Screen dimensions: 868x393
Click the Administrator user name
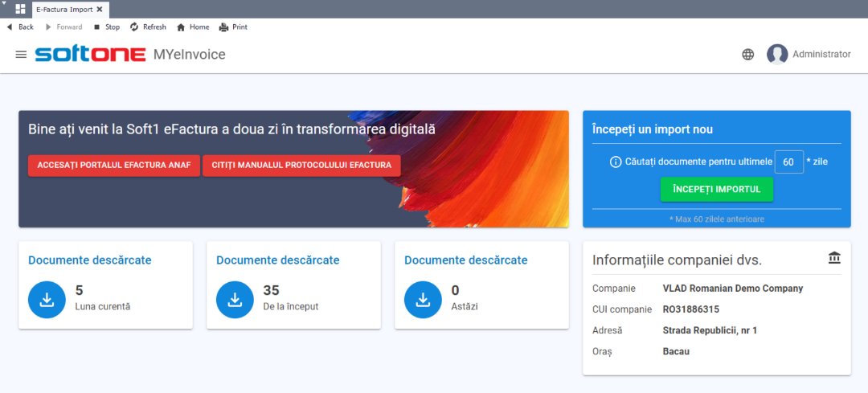(821, 54)
